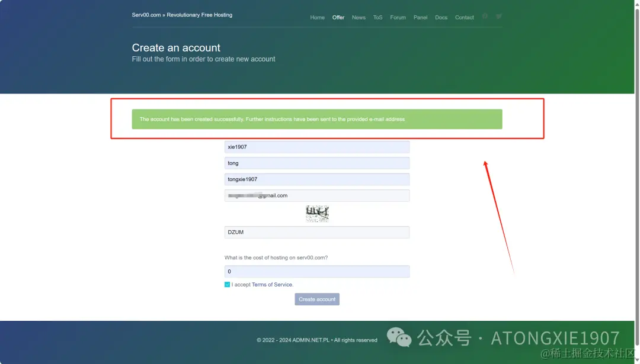Open the Home nav link
Image resolution: width=640 pixels, height=364 pixels.
(317, 18)
